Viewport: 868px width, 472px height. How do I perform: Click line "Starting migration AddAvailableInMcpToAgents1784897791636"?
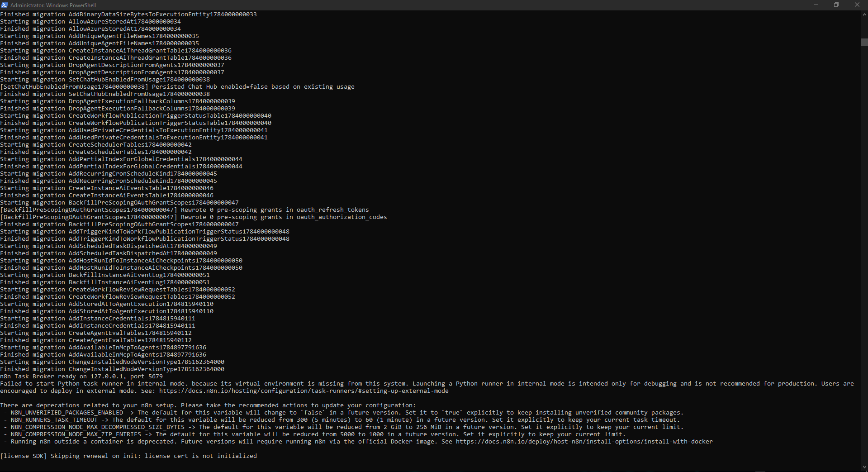pyautogui.click(x=103, y=348)
